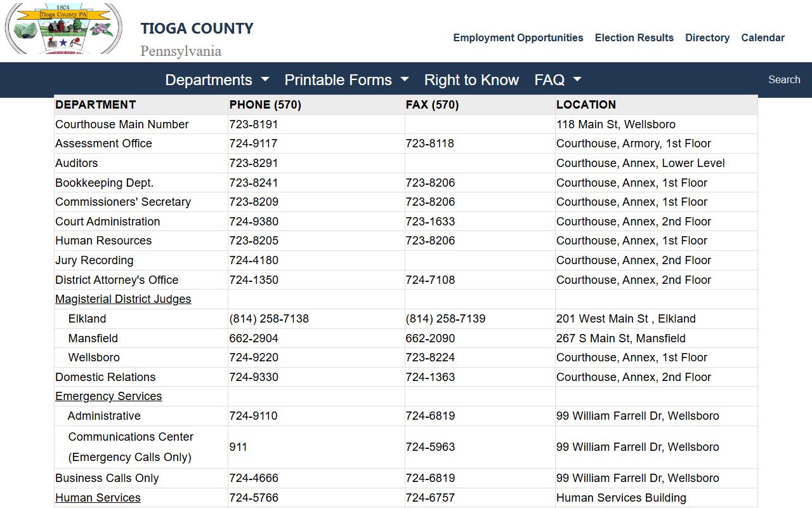This screenshot has height=508, width=812.
Task: Select Courthouse Main Number row text
Action: point(122,124)
